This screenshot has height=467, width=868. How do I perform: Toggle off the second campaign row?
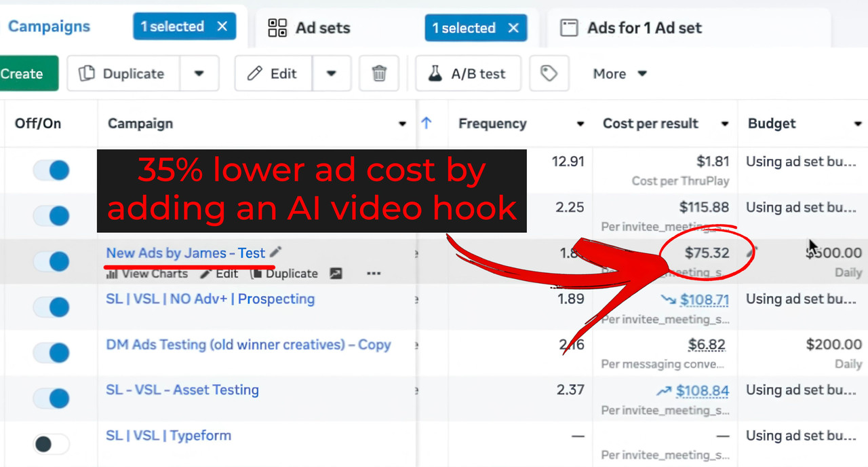pyautogui.click(x=51, y=216)
